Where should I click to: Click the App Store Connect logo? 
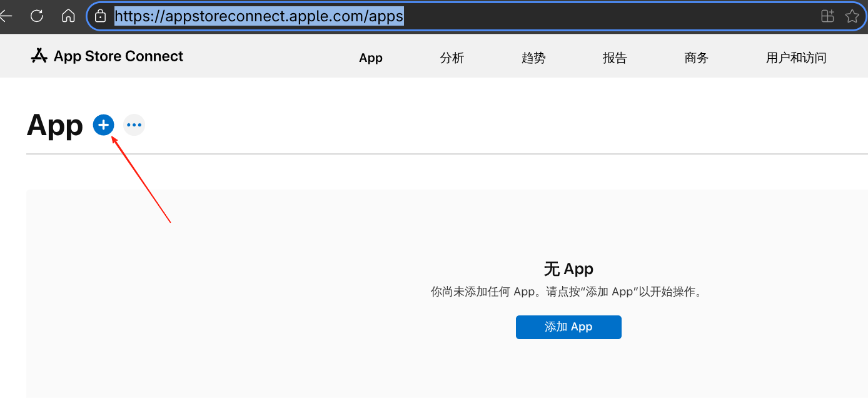(x=39, y=56)
